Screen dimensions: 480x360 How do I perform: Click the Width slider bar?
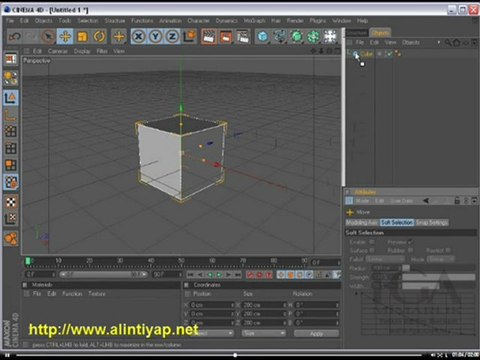pyautogui.click(x=439, y=286)
